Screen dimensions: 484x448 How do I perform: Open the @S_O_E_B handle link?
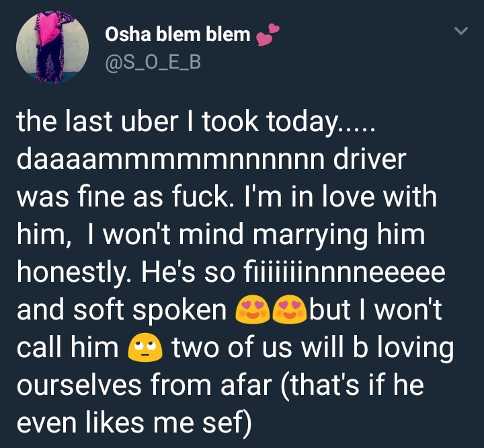(x=153, y=63)
